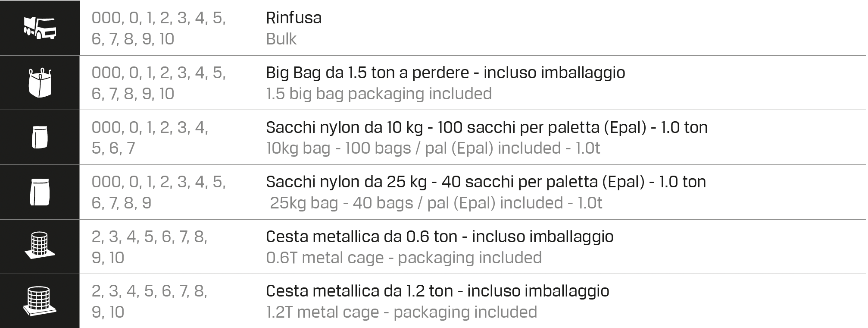Click the 0.6 ton metal cage icon
Viewport: 868px width, 328px height.
[x=40, y=246]
